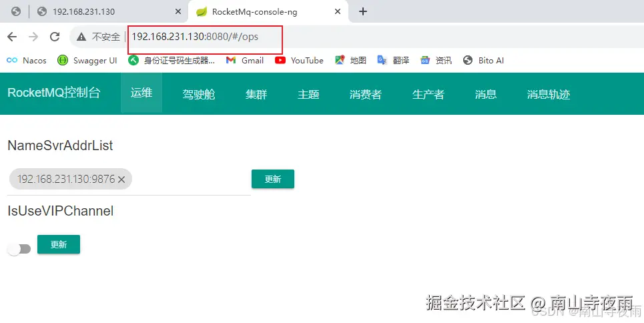Open the 消费者 consumer menu
This screenshot has width=644, height=323.
coord(366,94)
